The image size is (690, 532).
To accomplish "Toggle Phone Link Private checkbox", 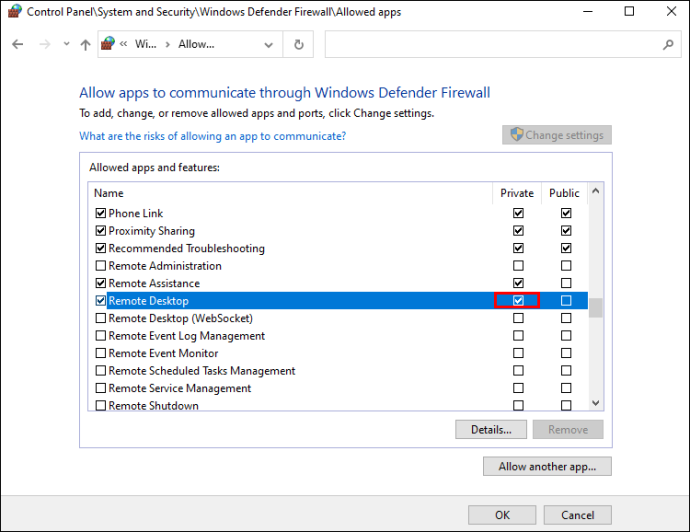I will coord(518,213).
